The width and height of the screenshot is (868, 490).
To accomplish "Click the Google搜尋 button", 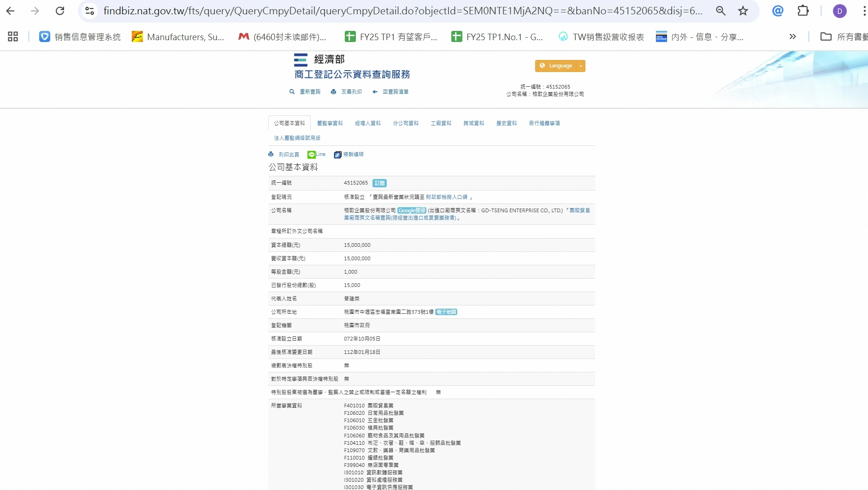I will click(412, 210).
